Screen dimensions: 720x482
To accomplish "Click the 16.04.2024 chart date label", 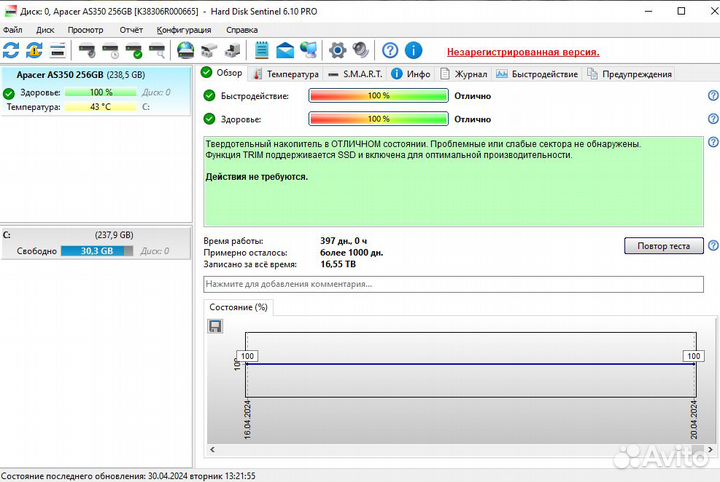I will [x=247, y=420].
